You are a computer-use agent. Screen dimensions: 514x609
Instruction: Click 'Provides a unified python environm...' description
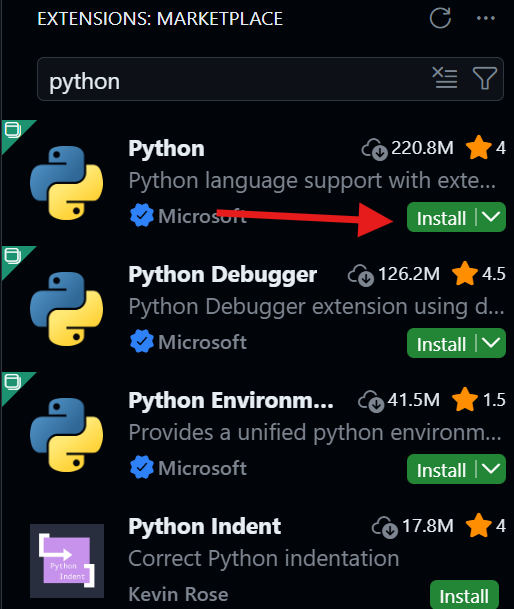tap(315, 433)
